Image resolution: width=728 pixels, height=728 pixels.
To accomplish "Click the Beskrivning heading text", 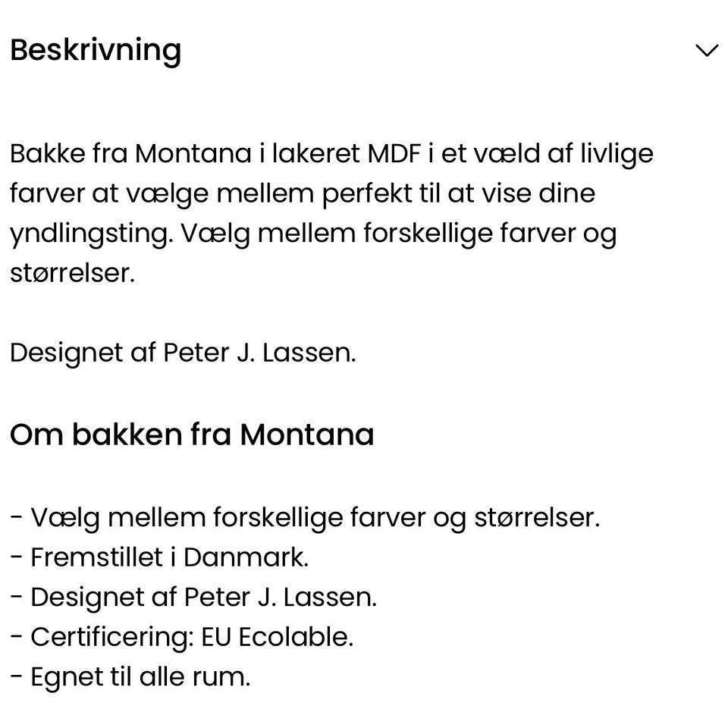I will (96, 50).
